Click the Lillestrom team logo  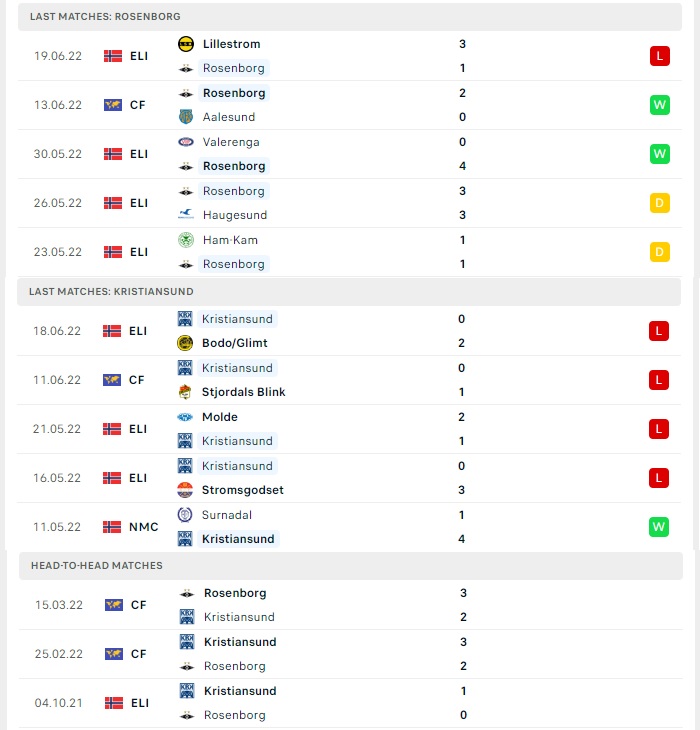186,44
